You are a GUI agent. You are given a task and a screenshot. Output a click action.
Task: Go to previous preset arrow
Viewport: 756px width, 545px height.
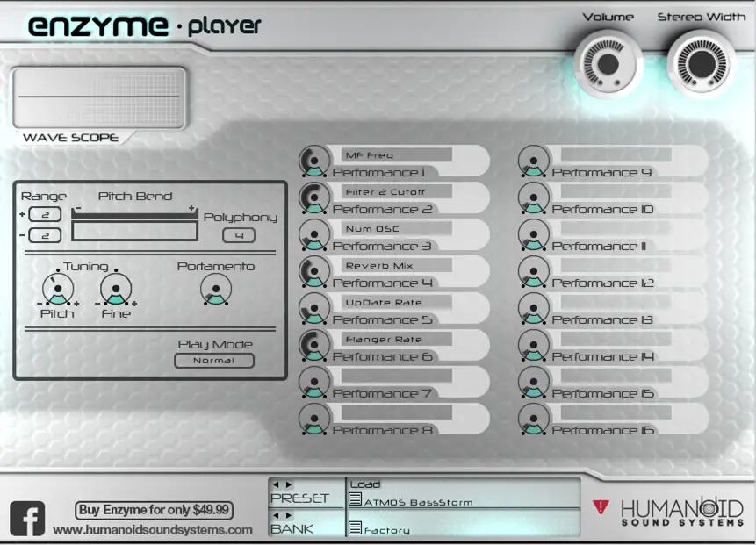click(x=276, y=484)
